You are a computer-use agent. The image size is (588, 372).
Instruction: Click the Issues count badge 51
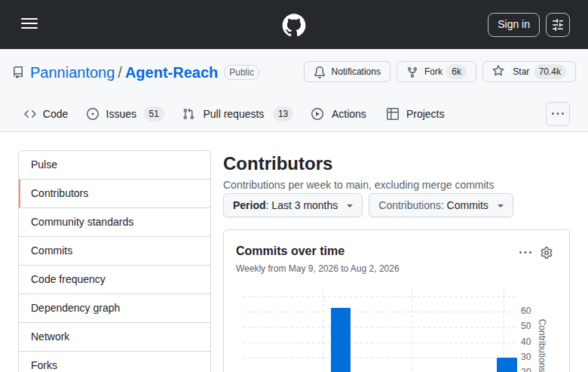[154, 114]
